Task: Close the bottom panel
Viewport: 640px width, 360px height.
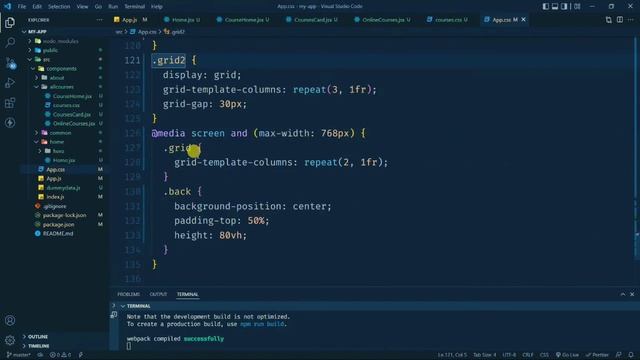Action: [632, 294]
